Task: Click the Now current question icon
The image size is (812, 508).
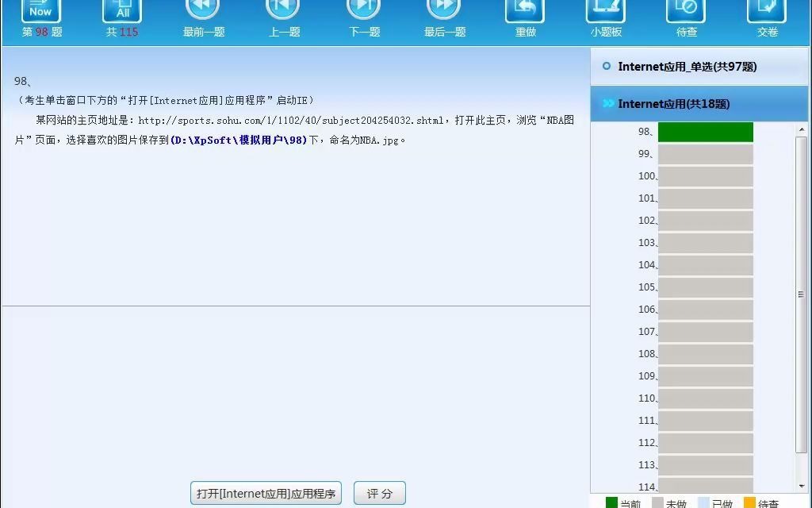Action: (40, 11)
